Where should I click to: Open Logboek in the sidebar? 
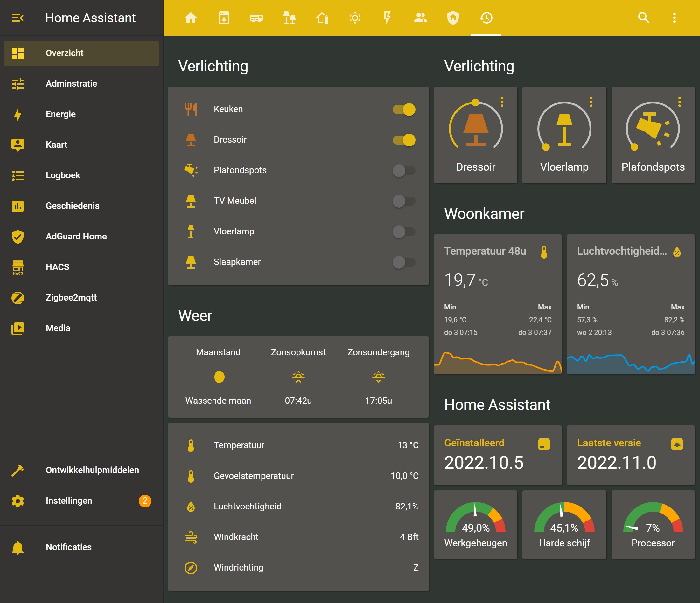(63, 175)
